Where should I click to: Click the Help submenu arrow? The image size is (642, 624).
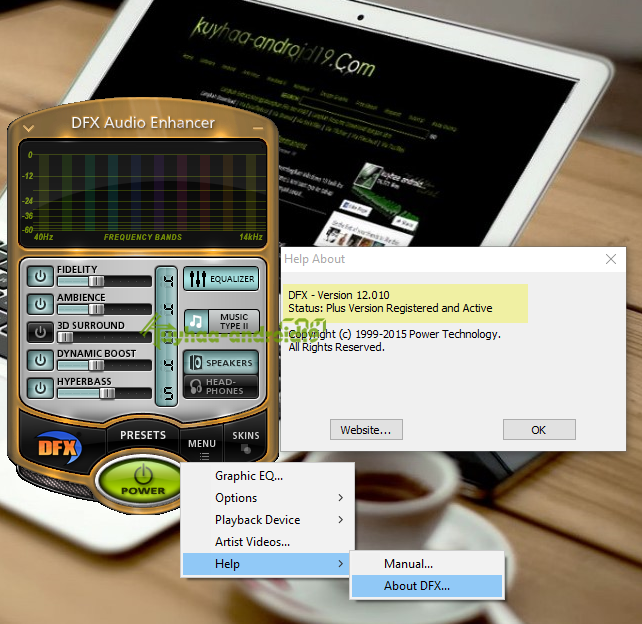341,564
